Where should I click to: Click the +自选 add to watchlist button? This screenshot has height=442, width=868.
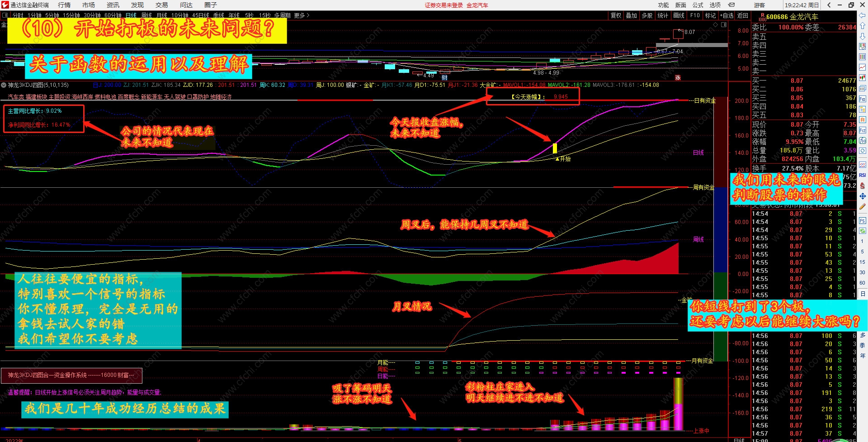coord(727,15)
